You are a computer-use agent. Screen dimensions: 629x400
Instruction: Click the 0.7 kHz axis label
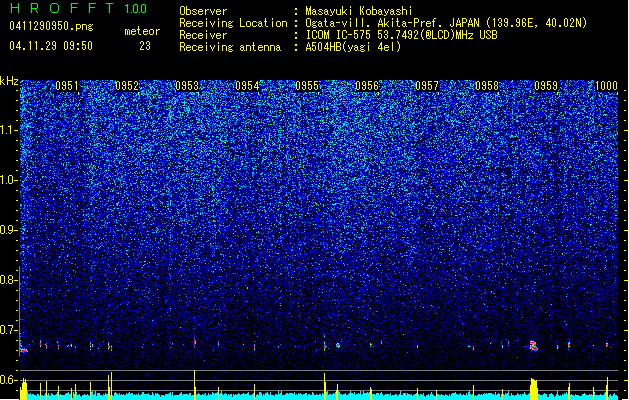pos(9,330)
